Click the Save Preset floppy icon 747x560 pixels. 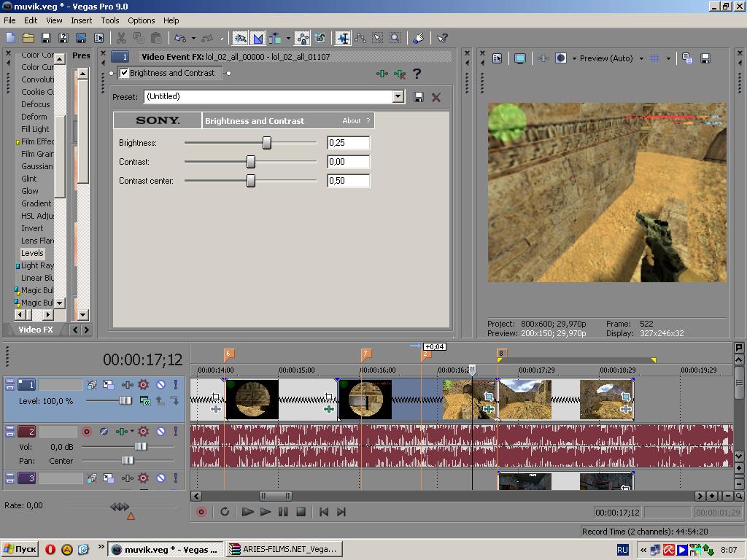pos(419,97)
